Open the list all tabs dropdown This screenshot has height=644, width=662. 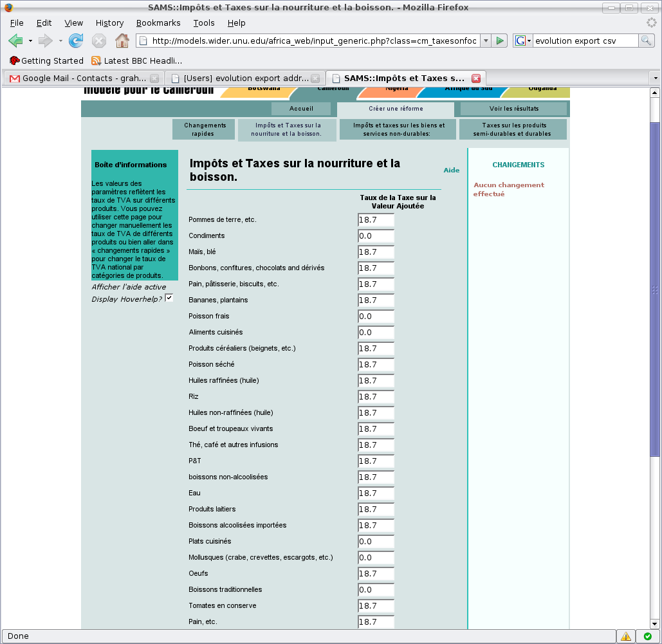655,78
